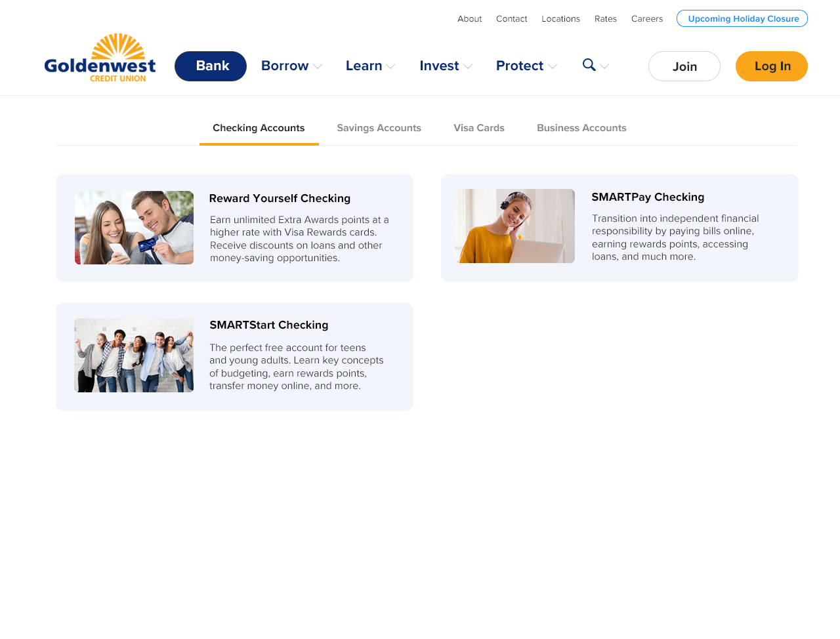Expand the Borrow menu chevron

[318, 66]
